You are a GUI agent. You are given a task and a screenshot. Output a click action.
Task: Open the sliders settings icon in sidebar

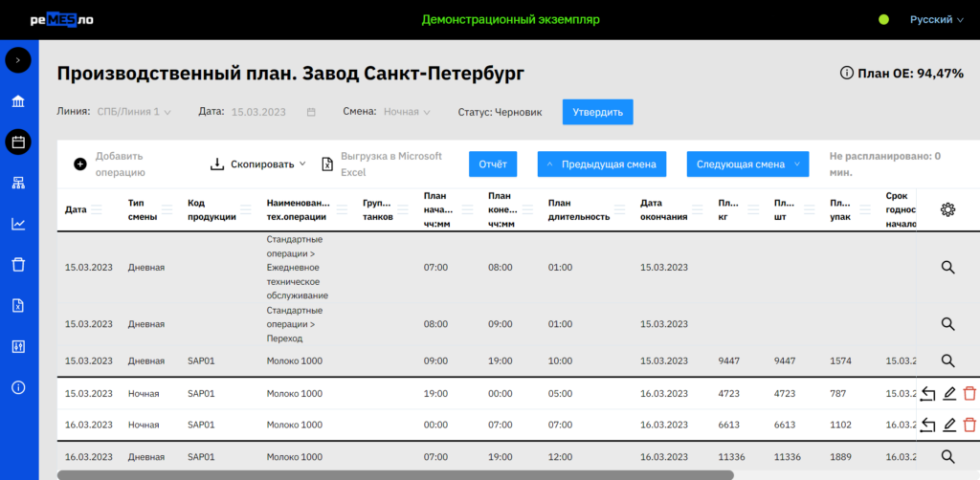tap(18, 346)
